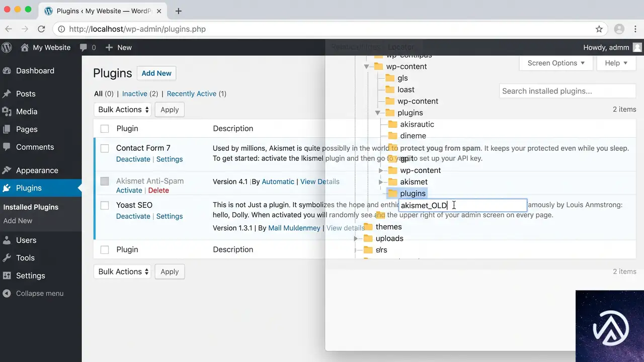
Task: Click the Howdy, admm account text
Action: (606, 47)
